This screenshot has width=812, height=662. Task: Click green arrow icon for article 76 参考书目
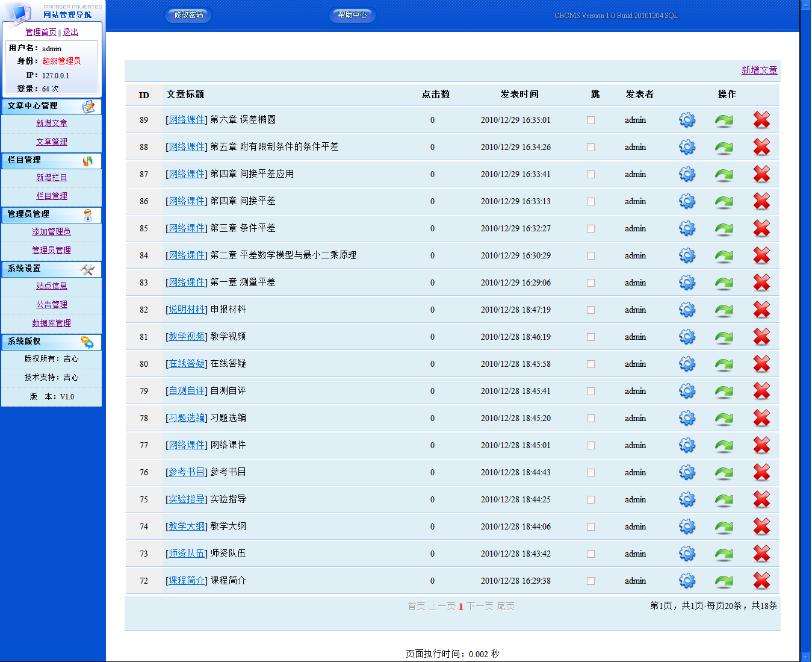(724, 473)
